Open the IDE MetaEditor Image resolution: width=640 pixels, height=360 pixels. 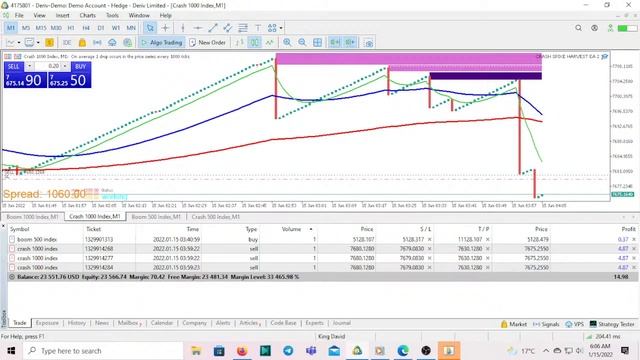pos(67,42)
